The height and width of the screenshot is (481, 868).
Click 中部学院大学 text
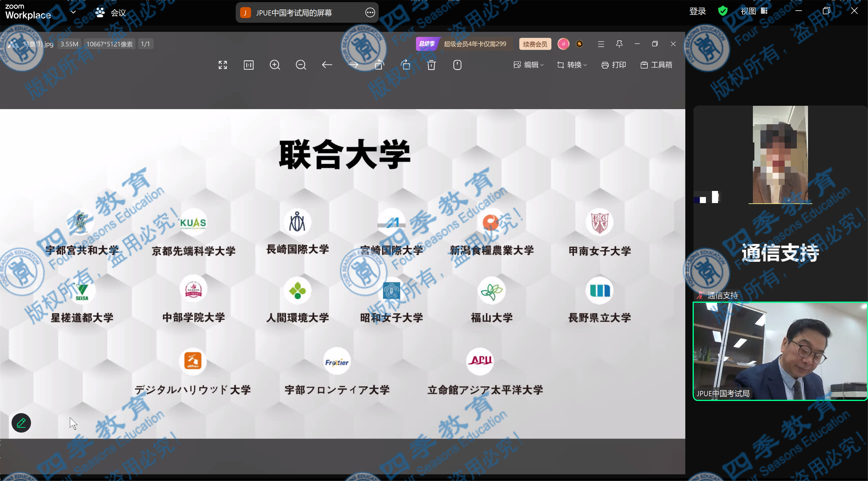[193, 317]
